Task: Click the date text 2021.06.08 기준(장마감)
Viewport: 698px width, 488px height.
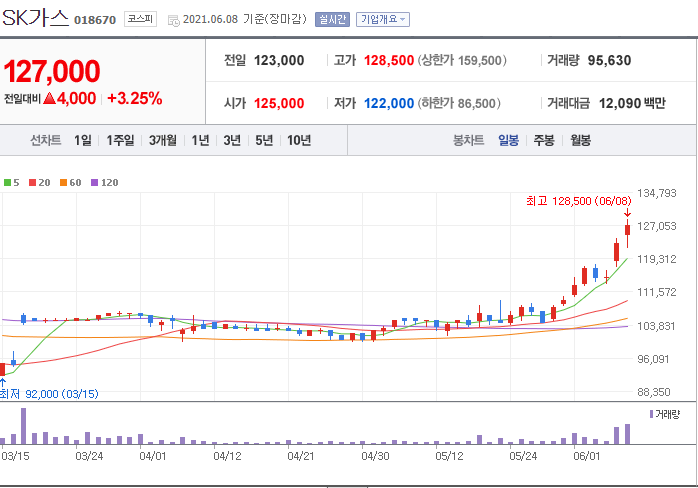Action: (245, 19)
